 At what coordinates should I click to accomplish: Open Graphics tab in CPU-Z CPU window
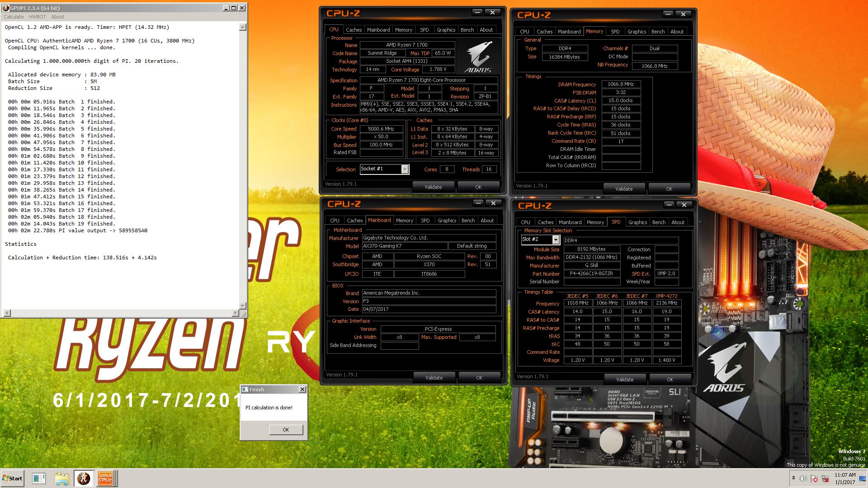pyautogui.click(x=446, y=30)
